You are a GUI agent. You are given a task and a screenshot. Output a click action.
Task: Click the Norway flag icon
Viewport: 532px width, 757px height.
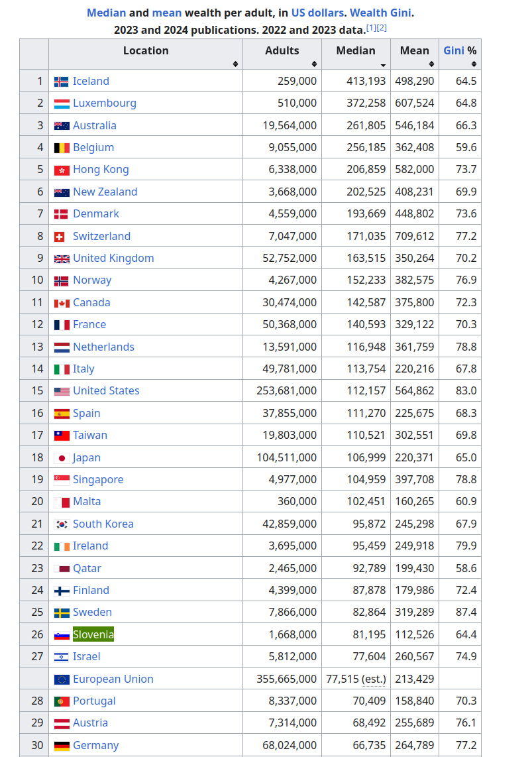tap(61, 280)
